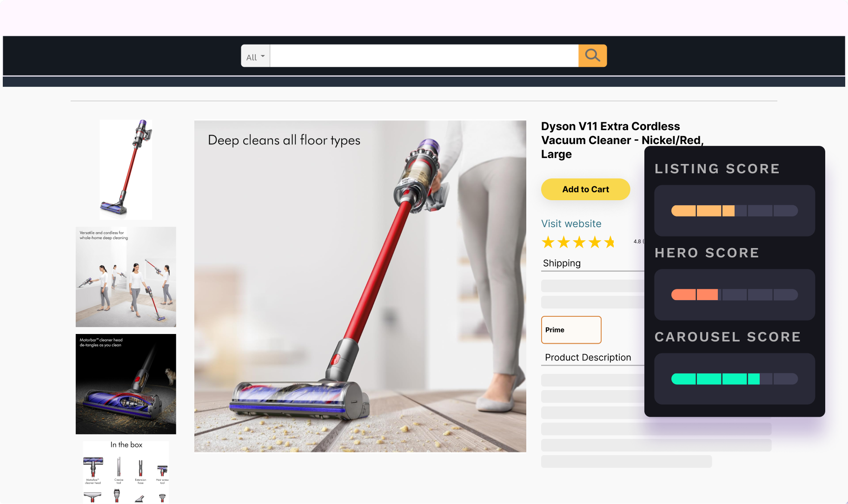
Task: Focus the search input field
Action: click(x=424, y=56)
